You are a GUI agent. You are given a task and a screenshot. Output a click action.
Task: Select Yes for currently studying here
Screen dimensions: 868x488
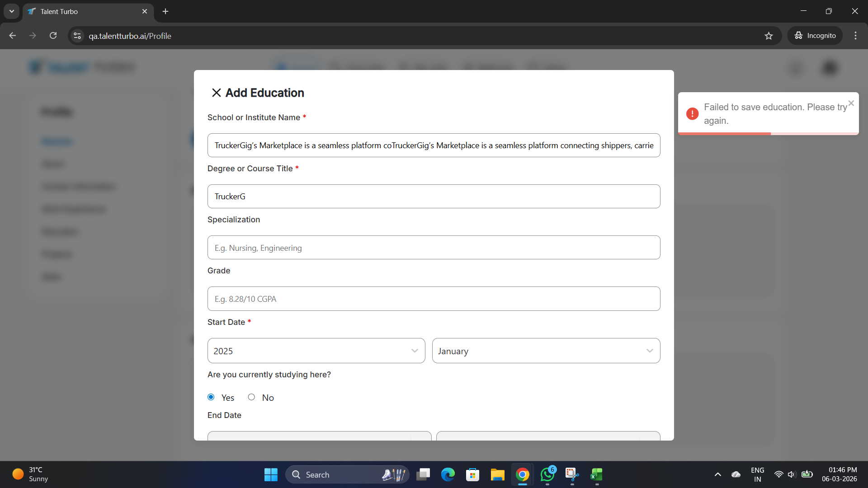point(211,397)
